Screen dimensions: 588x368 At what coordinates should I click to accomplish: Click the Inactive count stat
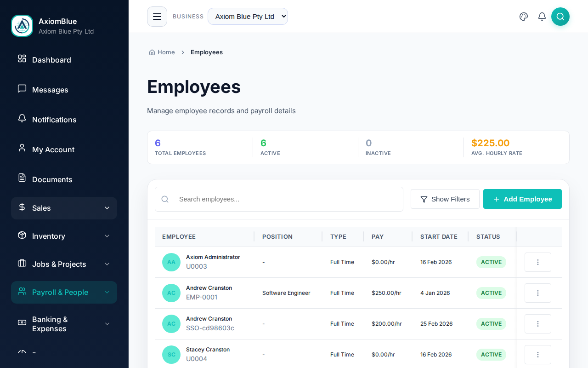pos(411,147)
